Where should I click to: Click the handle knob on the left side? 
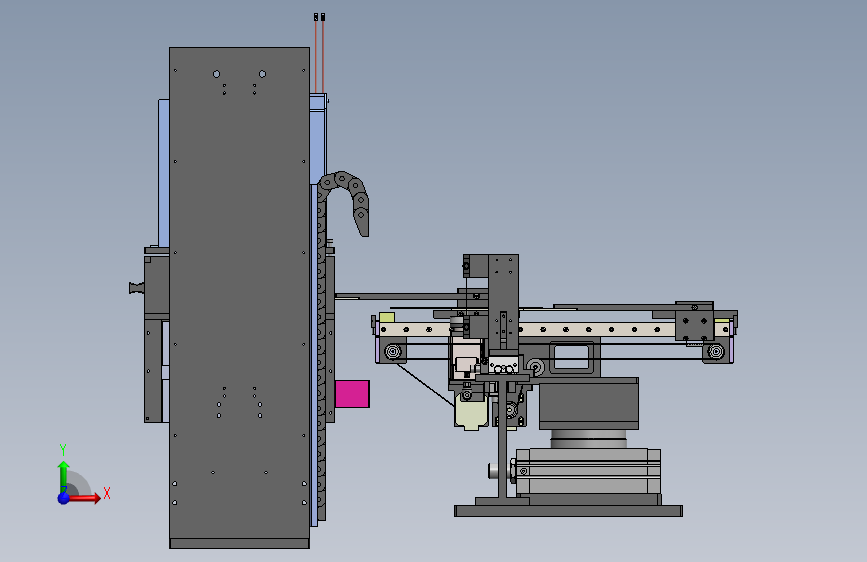[136, 288]
